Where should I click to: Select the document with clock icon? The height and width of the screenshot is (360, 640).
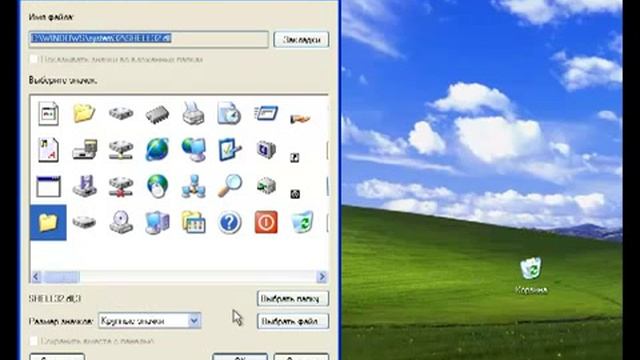pos(229,113)
